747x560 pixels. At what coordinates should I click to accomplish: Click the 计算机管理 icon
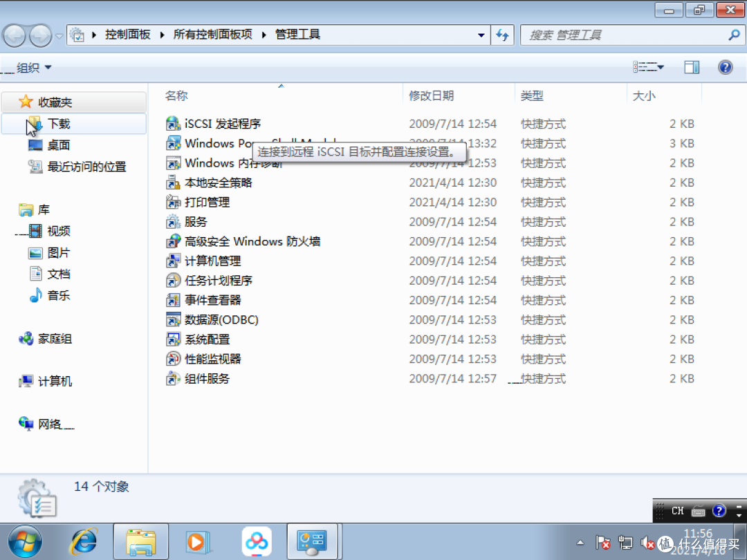(x=173, y=261)
